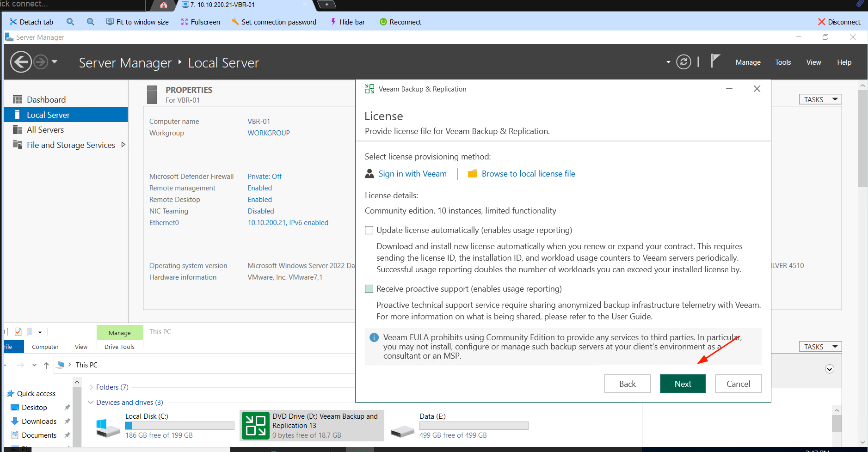Screen dimensions: 868x452
Task: Click Fit to window size
Action: pyautogui.click(x=137, y=22)
